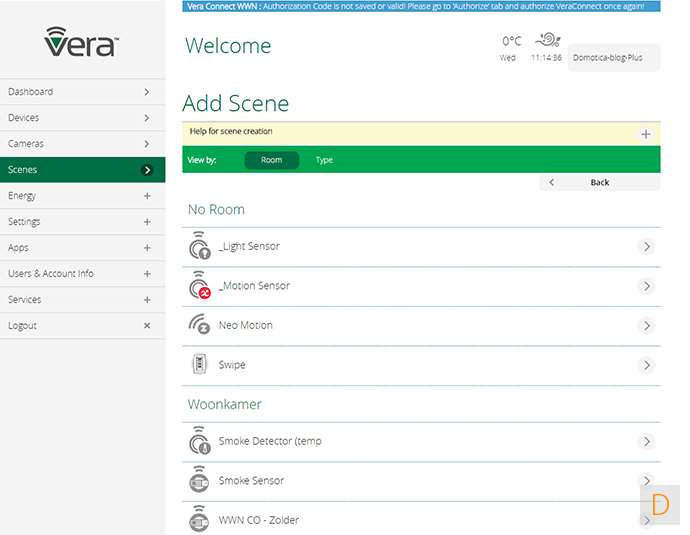Expand the Energy menu section
This screenshot has width=690, height=535.
[x=147, y=196]
